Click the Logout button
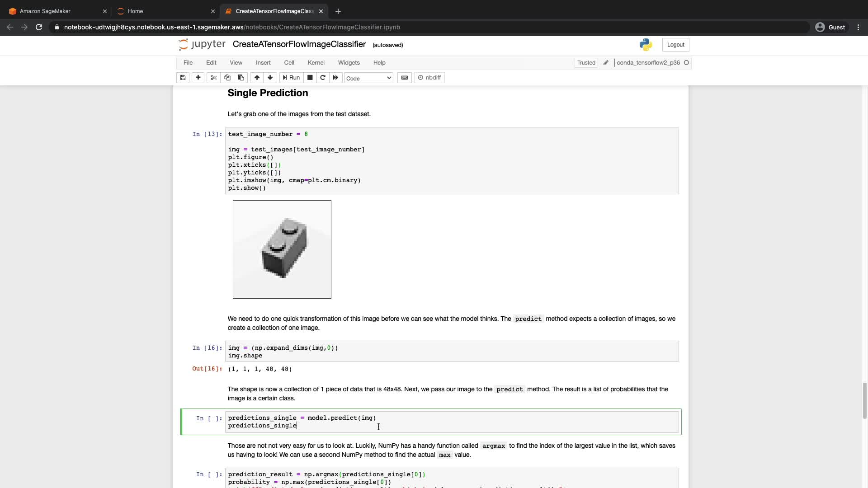Image resolution: width=868 pixels, height=488 pixels. (675, 45)
